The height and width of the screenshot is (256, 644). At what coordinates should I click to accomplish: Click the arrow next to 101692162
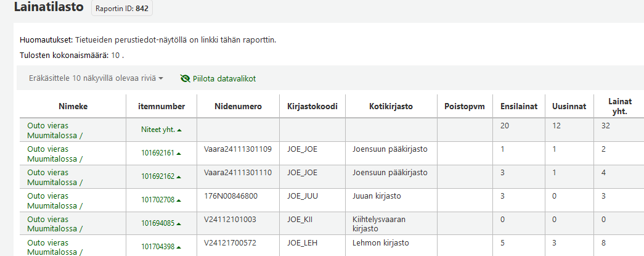[x=179, y=176]
